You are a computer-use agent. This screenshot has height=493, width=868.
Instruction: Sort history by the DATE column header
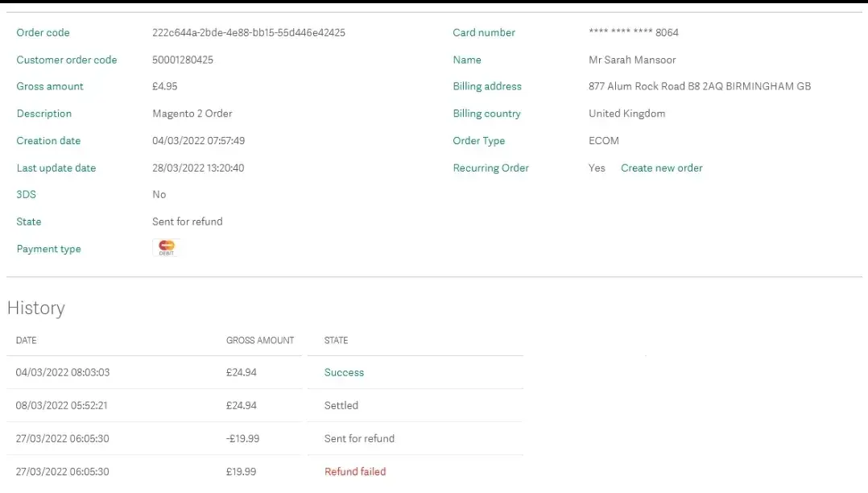tap(27, 340)
